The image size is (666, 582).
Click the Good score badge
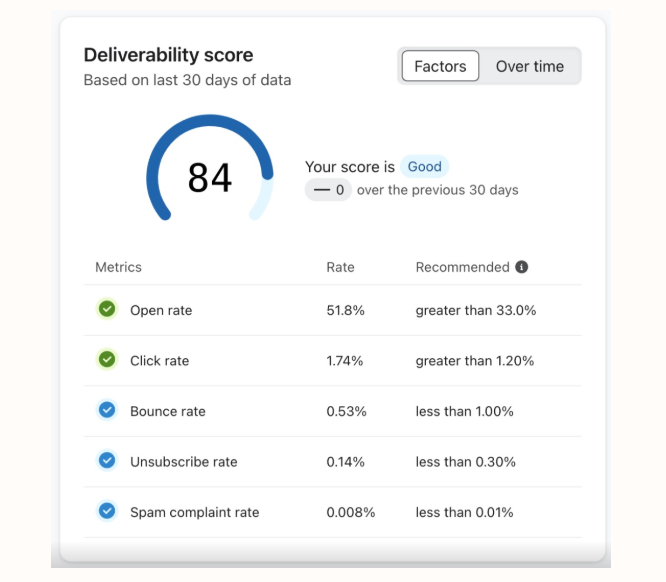click(424, 167)
